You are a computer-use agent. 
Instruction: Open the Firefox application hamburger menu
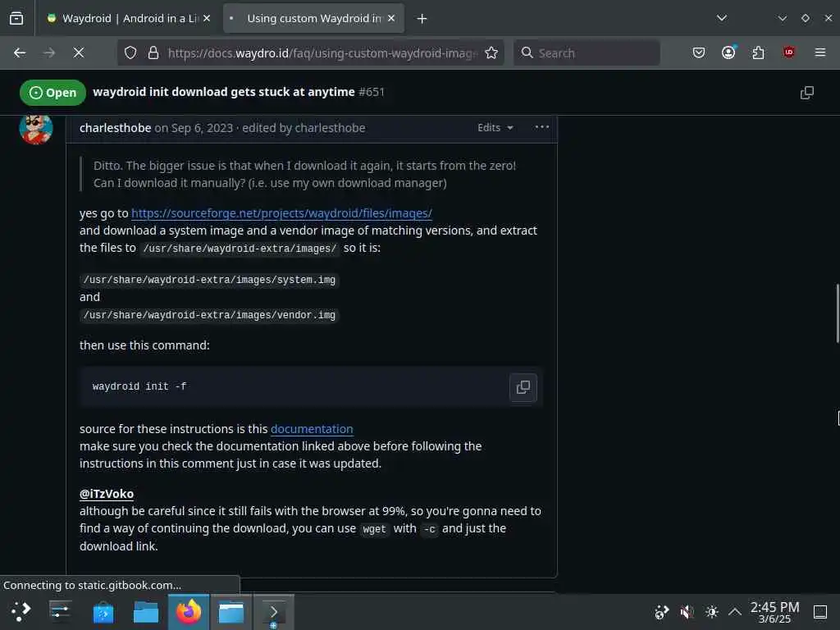pos(820,52)
